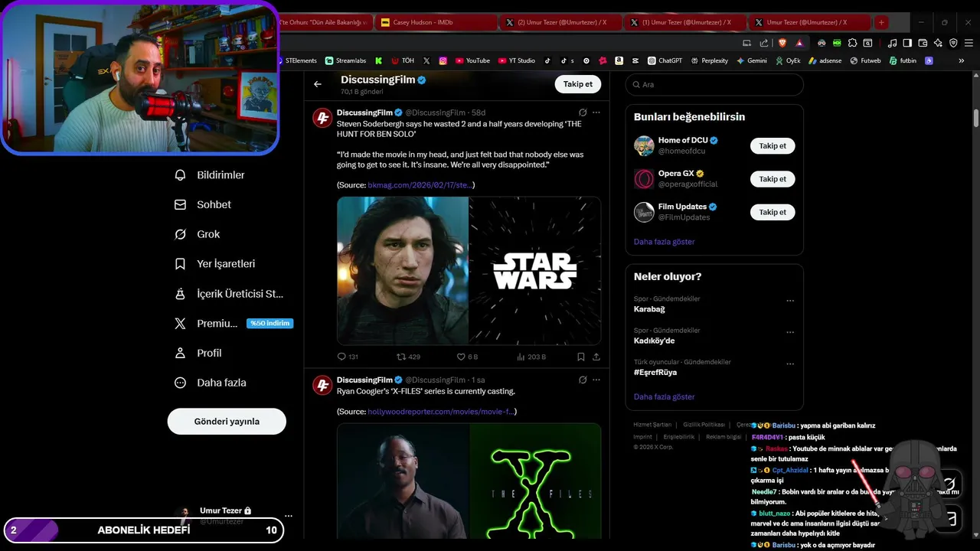This screenshot has width=980, height=551.
Task: Click the Gönderi yayınla button
Action: [227, 422]
